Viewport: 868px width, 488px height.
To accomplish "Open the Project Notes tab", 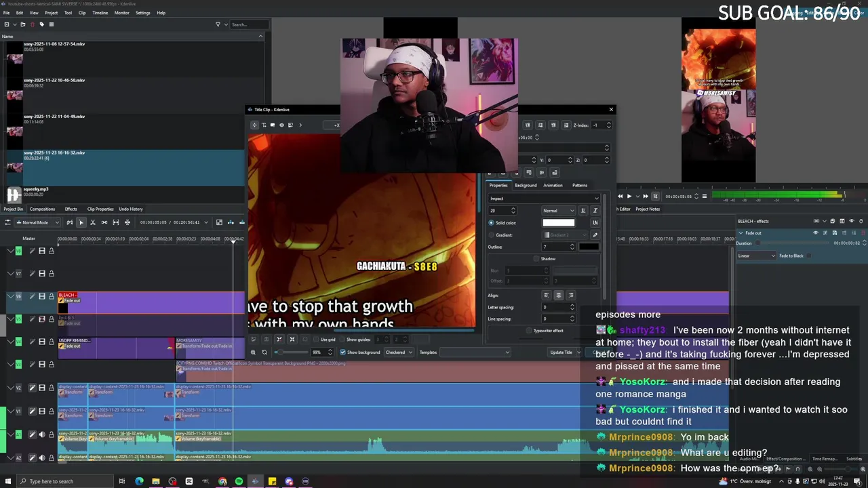I will coord(648,209).
